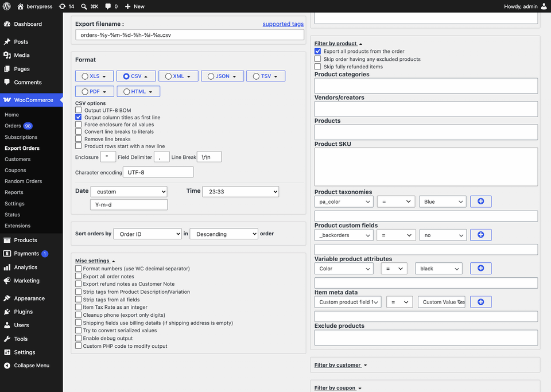The width and height of the screenshot is (551, 392).
Task: Visit site via berrypress home icon
Action: click(21, 6)
